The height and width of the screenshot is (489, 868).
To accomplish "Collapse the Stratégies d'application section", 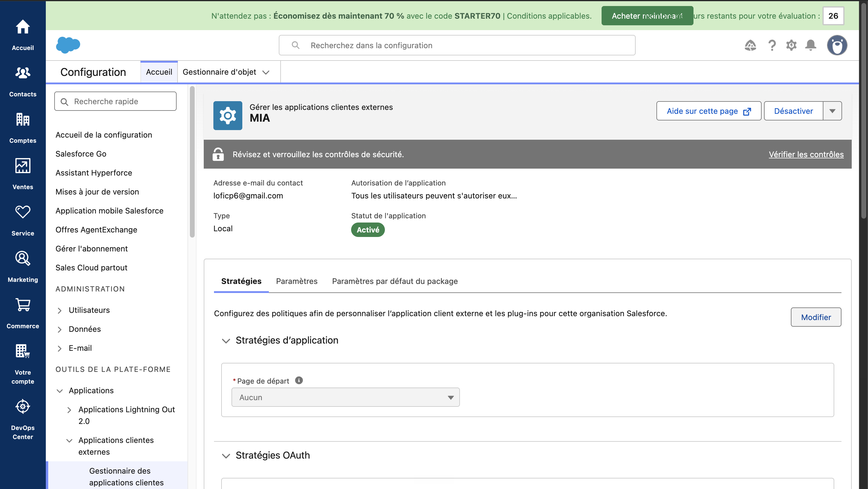I will tap(226, 341).
